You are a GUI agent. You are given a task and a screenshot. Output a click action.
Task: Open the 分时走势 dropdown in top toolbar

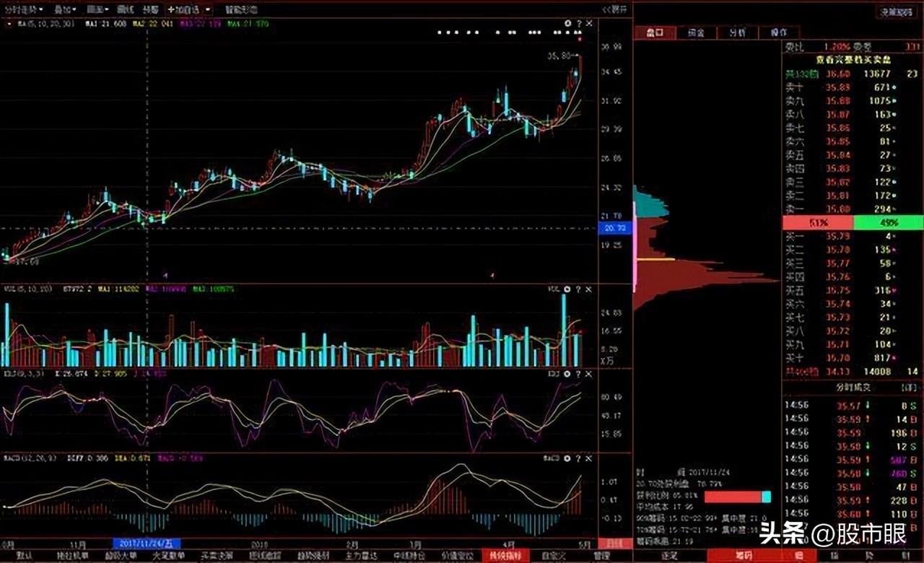[x=23, y=9]
